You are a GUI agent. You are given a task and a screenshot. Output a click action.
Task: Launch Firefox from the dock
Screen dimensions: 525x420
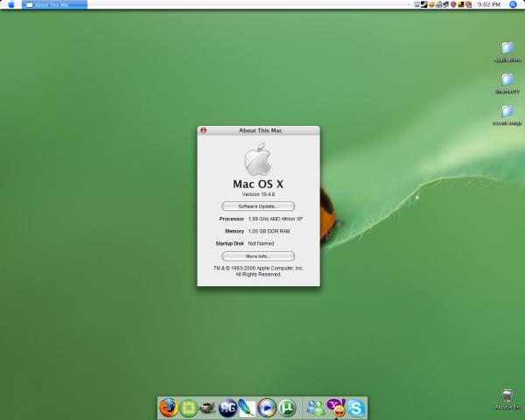(x=168, y=408)
